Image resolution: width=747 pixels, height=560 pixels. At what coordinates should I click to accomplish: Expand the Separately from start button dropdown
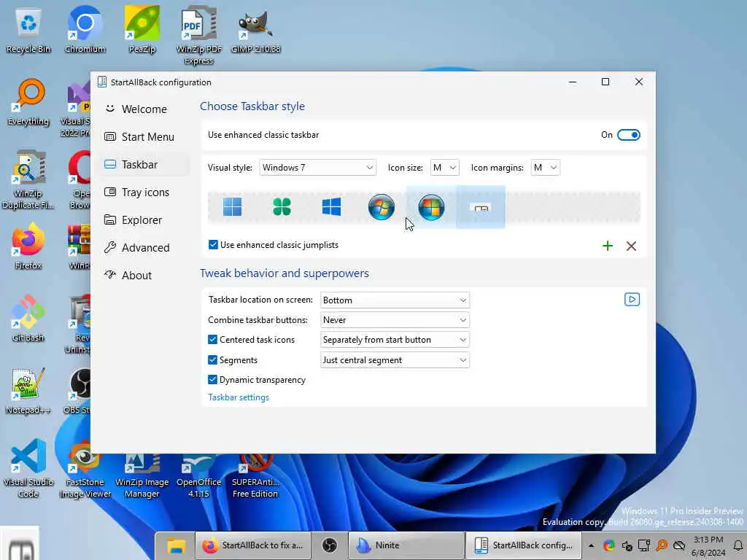(x=395, y=340)
